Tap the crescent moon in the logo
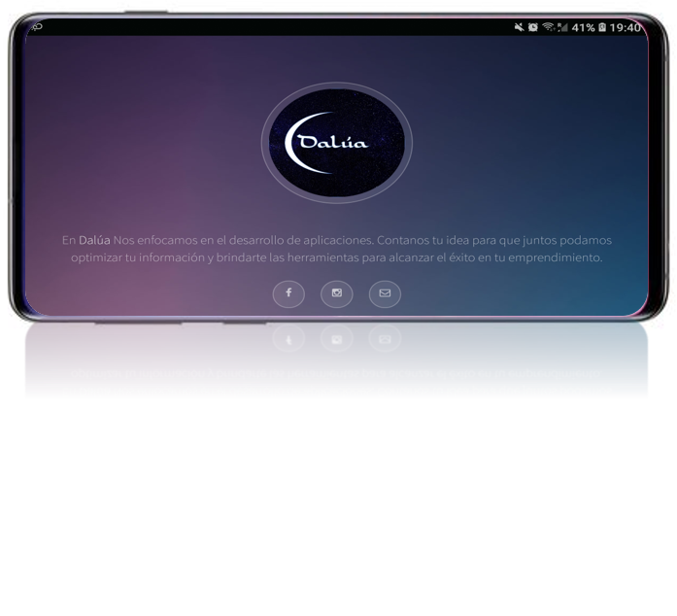Viewport: 677px width, 616px height. [294, 144]
